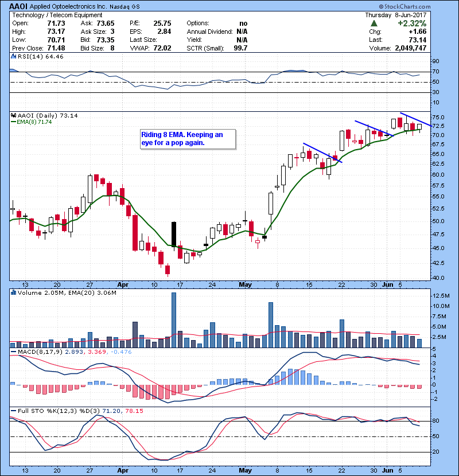Click the Options value no
This screenshot has height=476, width=459.
coord(243,24)
